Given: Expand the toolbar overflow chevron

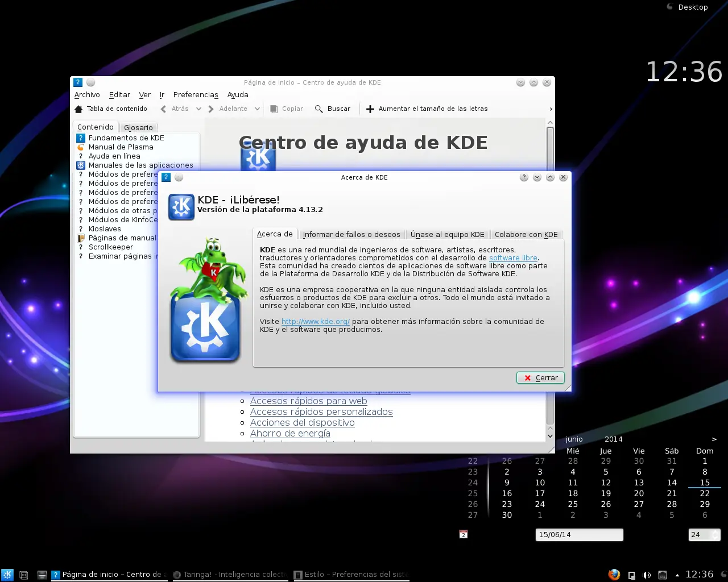Looking at the screenshot, I should point(550,109).
